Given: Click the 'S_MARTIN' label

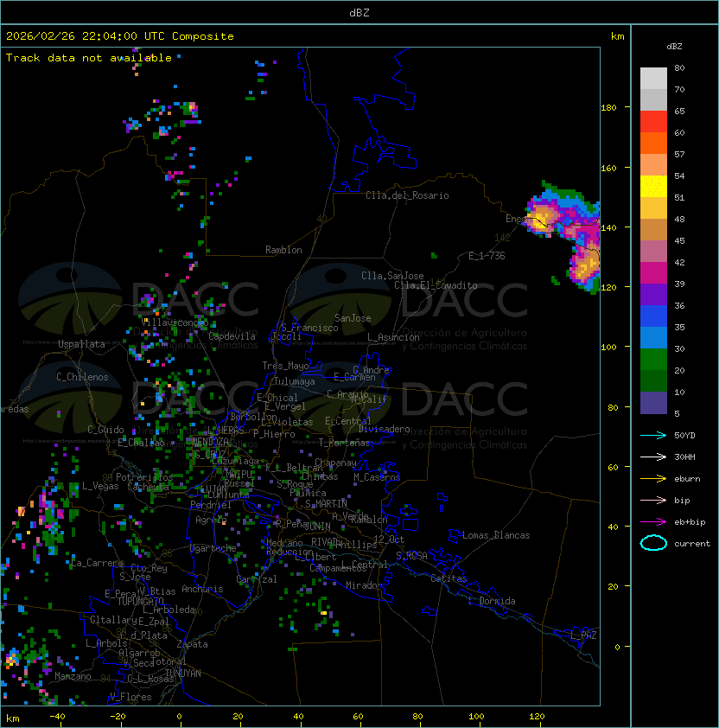Looking at the screenshot, I should click(326, 503).
